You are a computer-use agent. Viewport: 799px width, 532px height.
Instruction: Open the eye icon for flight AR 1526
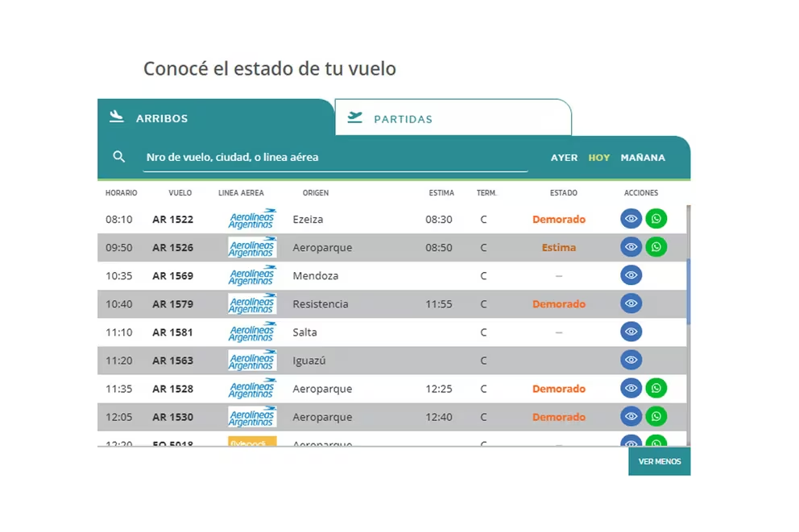(631, 247)
